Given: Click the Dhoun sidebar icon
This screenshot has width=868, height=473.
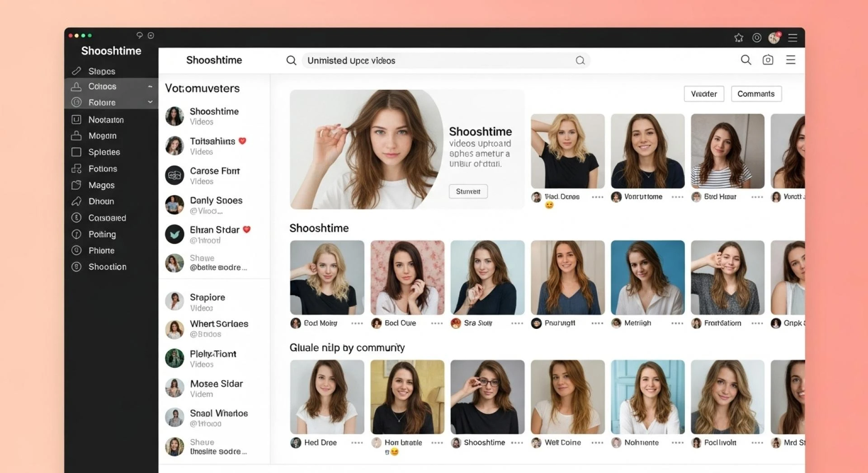Looking at the screenshot, I should point(76,201).
